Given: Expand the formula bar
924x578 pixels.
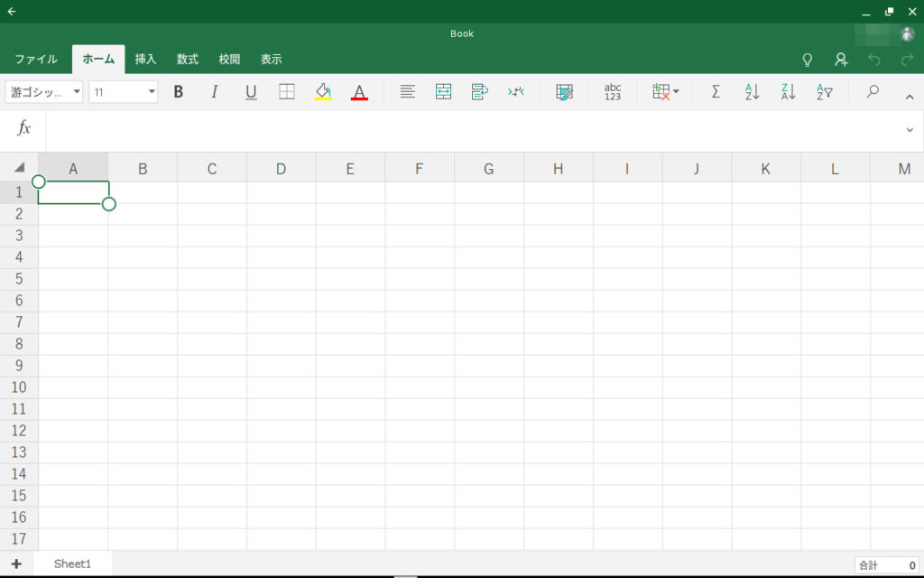Looking at the screenshot, I should (x=910, y=130).
